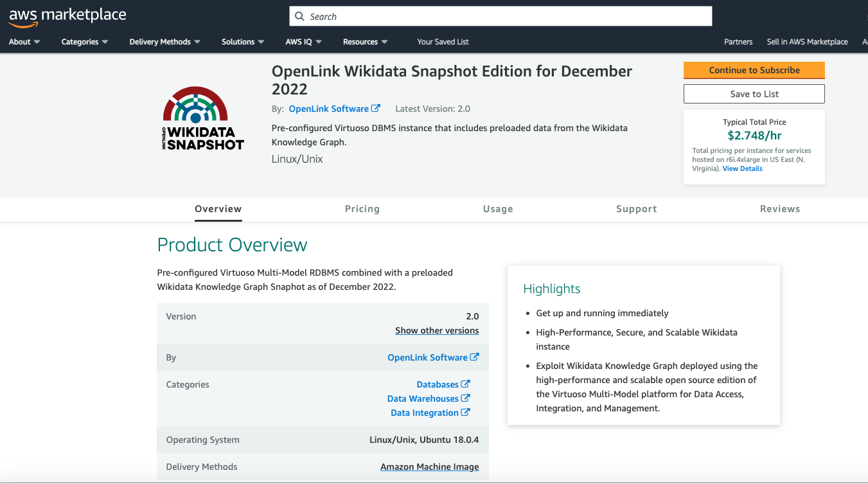Image resolution: width=868 pixels, height=484 pixels.
Task: Click the Highlights heading
Action: click(x=552, y=289)
